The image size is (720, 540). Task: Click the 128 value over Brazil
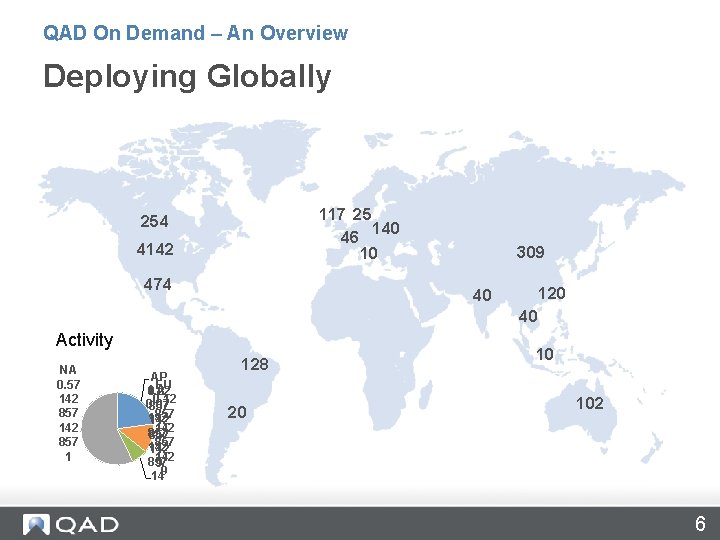[255, 365]
